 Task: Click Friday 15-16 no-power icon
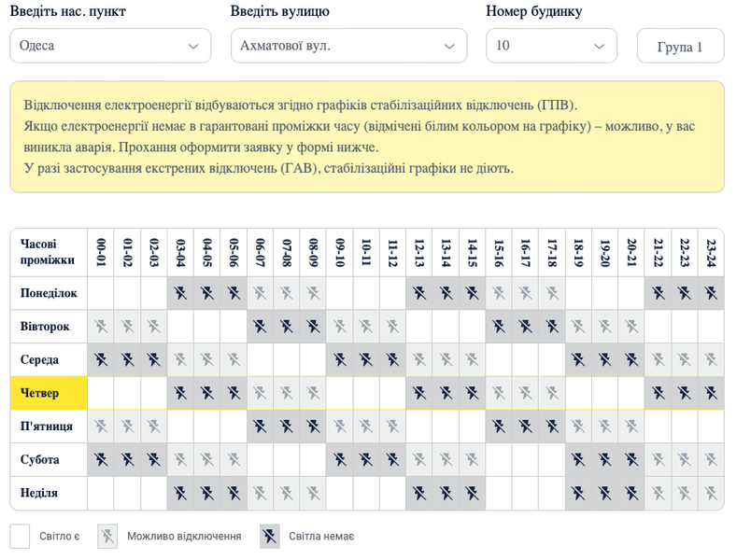[x=499, y=427]
